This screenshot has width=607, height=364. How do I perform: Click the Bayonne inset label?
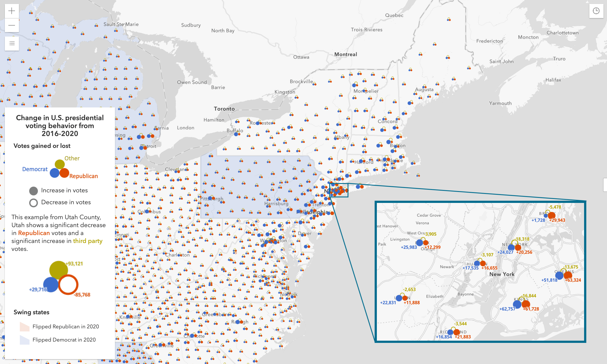[x=466, y=294]
